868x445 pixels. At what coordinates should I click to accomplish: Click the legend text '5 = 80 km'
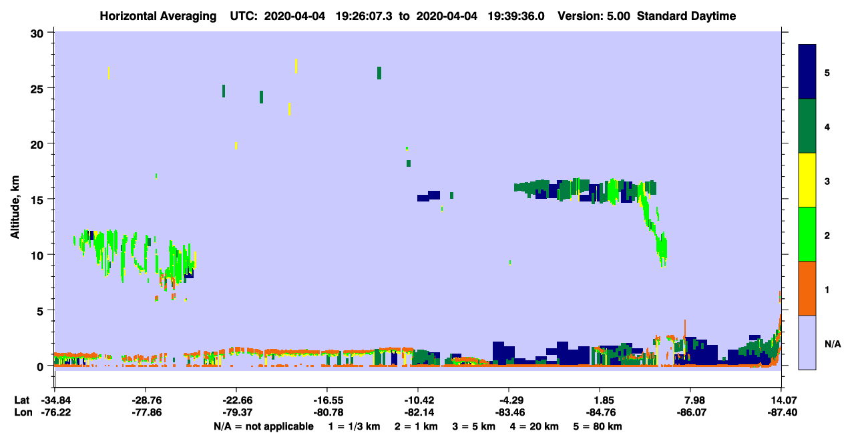point(598,426)
